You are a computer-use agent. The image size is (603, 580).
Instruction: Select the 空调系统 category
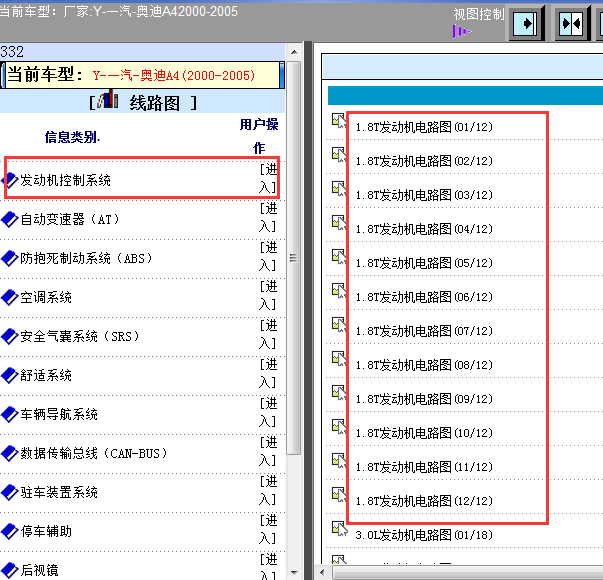[46, 297]
